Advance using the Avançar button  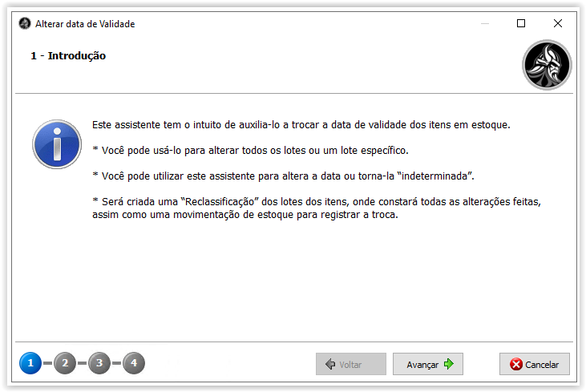(x=428, y=364)
